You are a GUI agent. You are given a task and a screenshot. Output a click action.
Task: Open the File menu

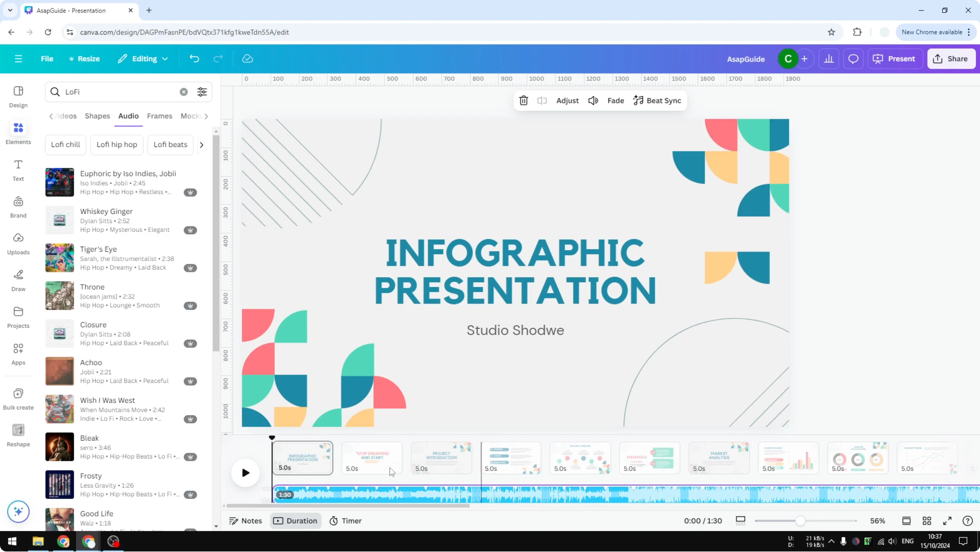47,59
